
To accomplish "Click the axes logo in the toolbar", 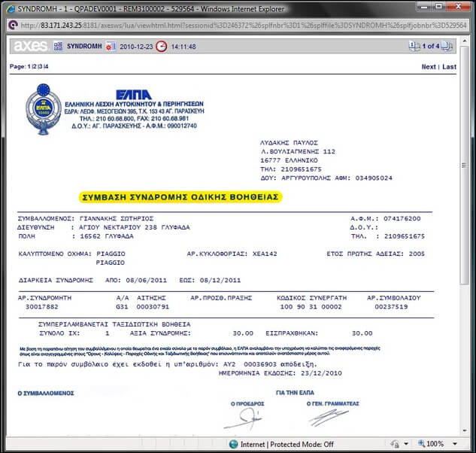I will coord(30,46).
